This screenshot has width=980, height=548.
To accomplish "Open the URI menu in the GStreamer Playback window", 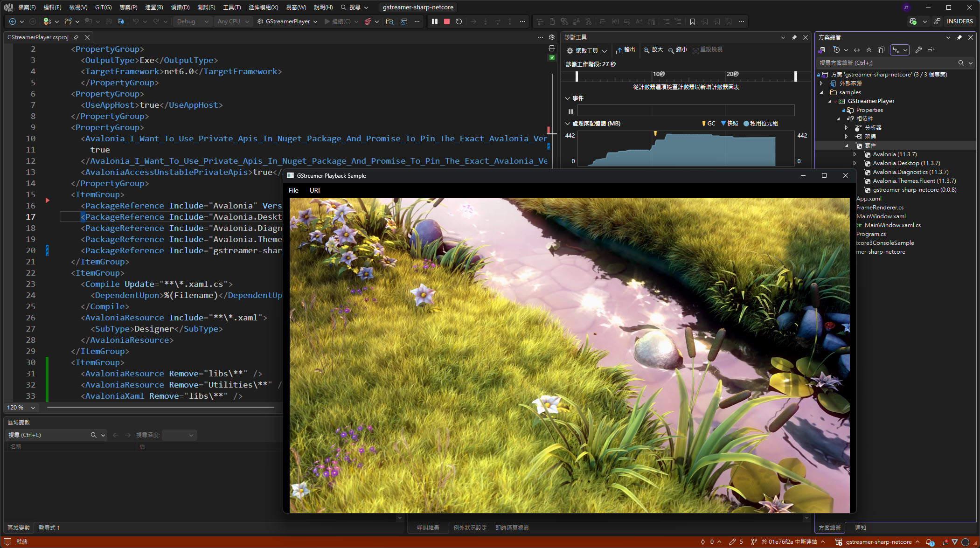I will (314, 190).
